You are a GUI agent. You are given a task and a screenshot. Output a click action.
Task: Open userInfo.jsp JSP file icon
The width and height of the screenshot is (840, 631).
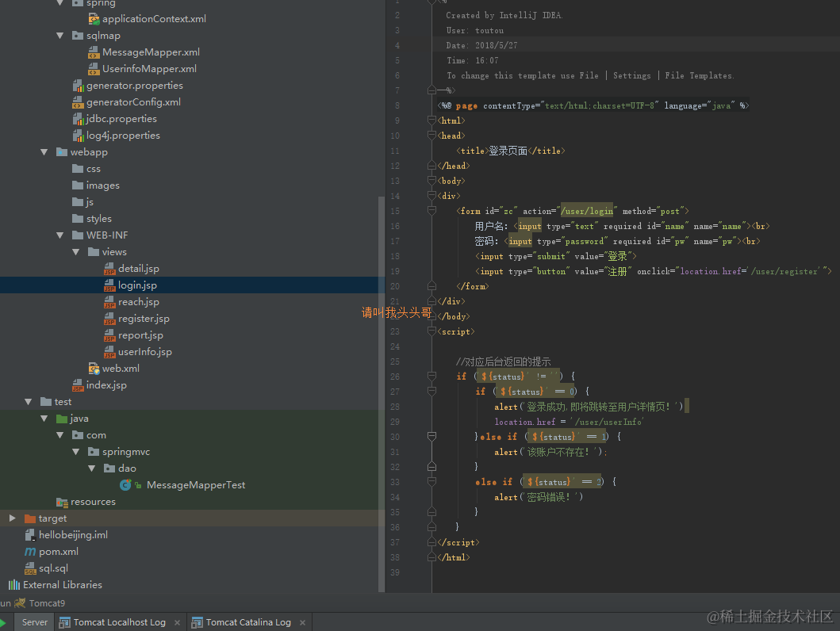109,352
